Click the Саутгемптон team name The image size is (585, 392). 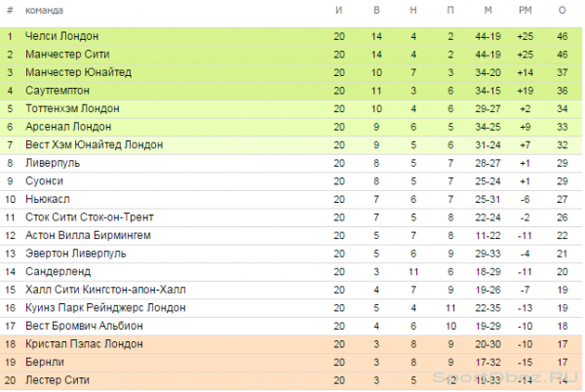click(x=58, y=91)
